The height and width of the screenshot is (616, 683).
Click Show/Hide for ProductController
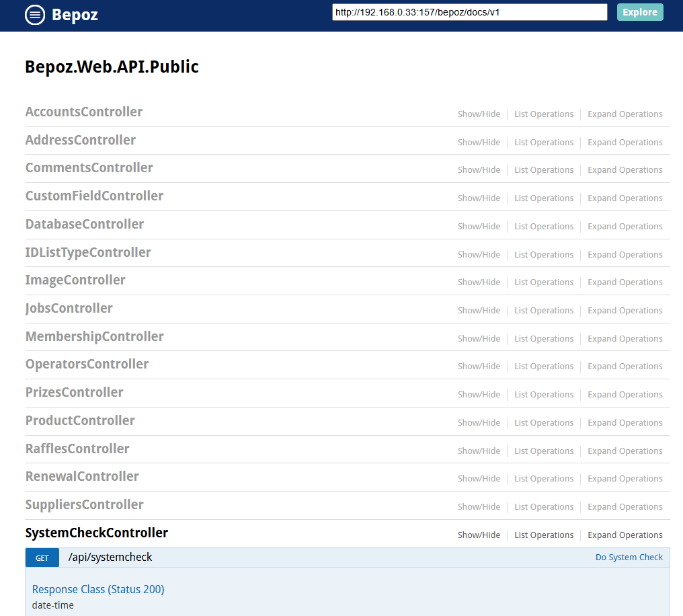tap(479, 423)
